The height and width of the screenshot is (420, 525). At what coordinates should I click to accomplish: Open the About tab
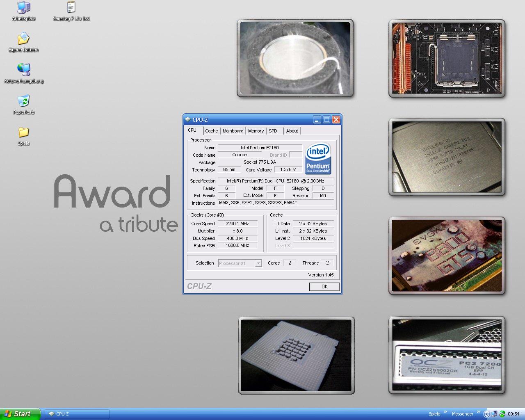pyautogui.click(x=292, y=131)
